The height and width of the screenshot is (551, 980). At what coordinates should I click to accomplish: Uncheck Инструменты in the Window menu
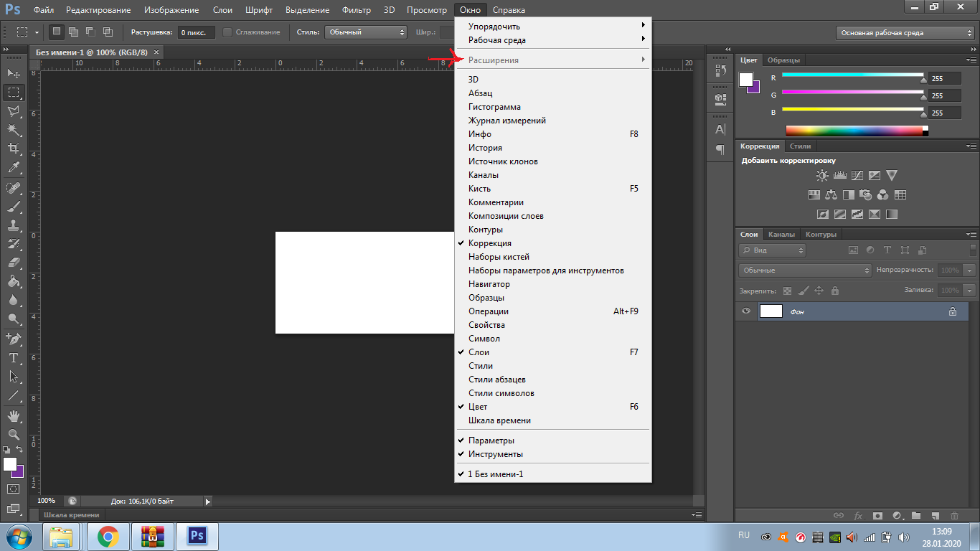pyautogui.click(x=495, y=454)
